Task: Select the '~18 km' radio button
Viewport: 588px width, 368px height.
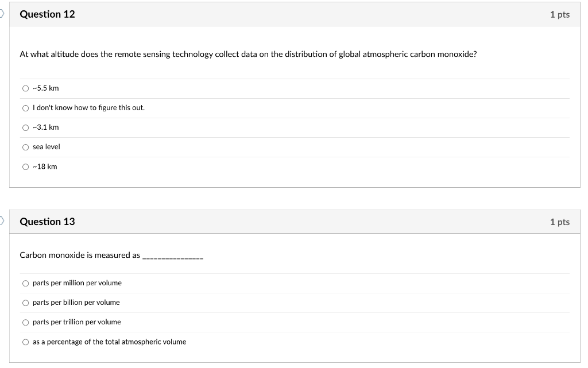Action: tap(25, 166)
